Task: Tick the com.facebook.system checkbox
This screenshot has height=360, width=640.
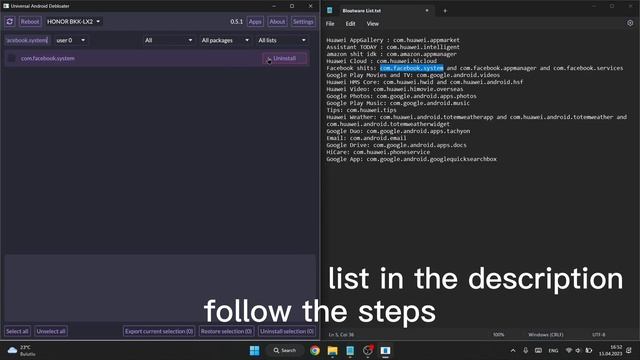Action: (12, 58)
